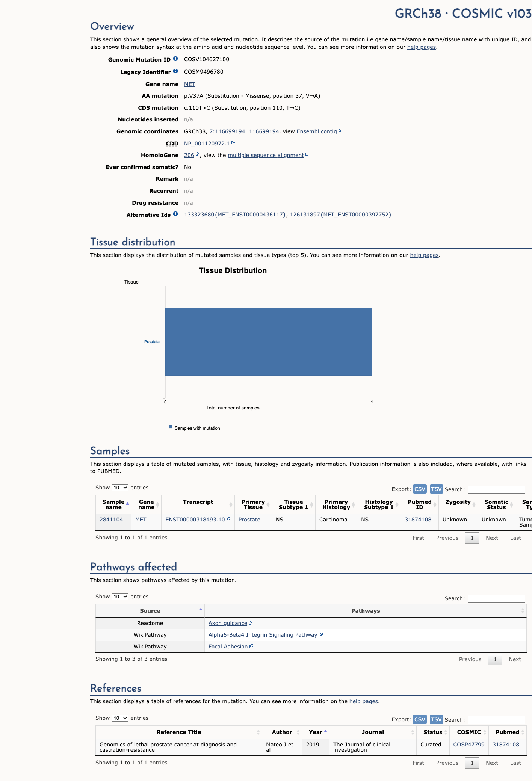Image resolution: width=532 pixels, height=781 pixels.
Task: Sort References by Author arrows
Action: tap(298, 732)
